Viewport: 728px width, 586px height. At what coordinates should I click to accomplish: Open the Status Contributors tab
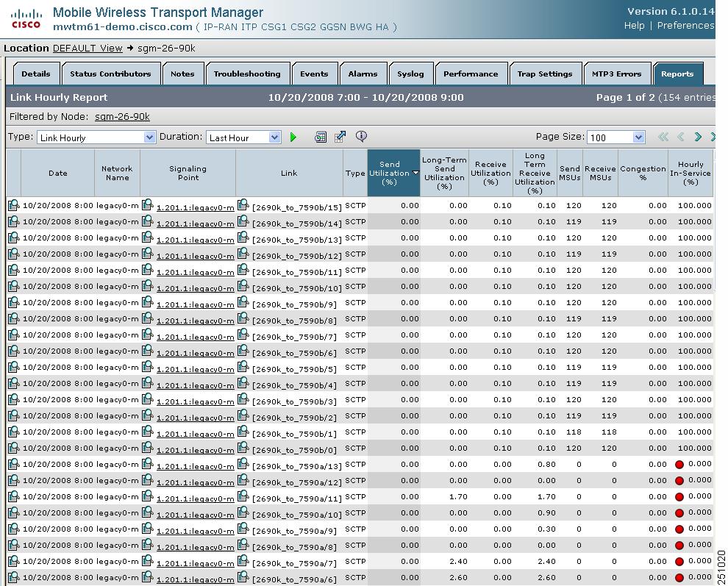[110, 74]
